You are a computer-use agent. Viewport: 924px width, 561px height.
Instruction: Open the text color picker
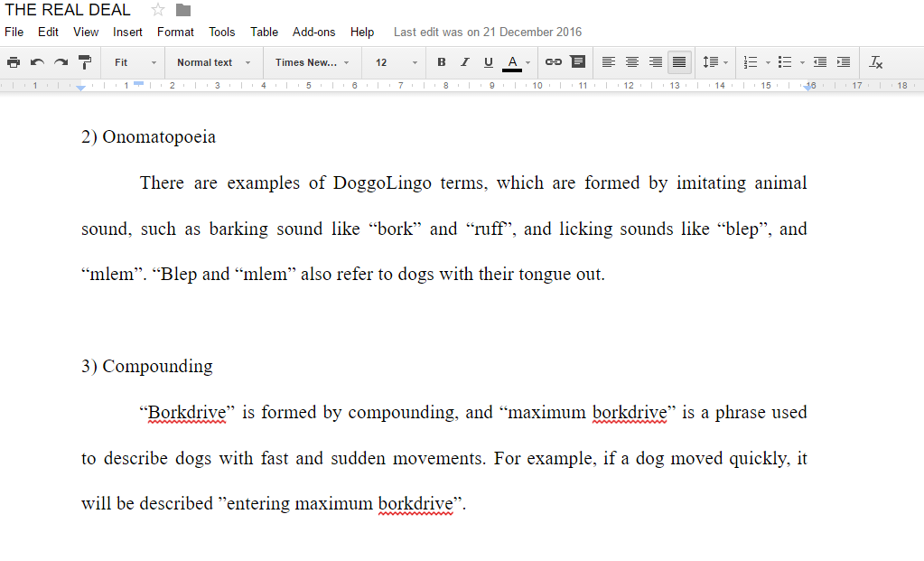click(512, 62)
